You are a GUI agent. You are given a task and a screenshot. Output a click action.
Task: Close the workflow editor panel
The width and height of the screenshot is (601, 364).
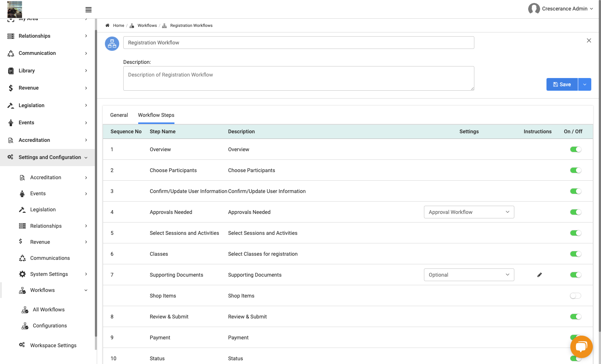click(589, 40)
